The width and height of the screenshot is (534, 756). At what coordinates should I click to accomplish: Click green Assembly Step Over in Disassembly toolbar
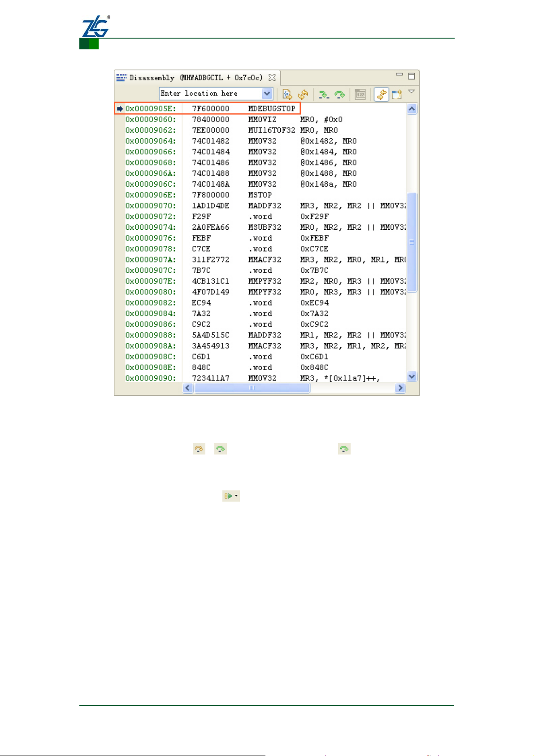[x=339, y=94]
